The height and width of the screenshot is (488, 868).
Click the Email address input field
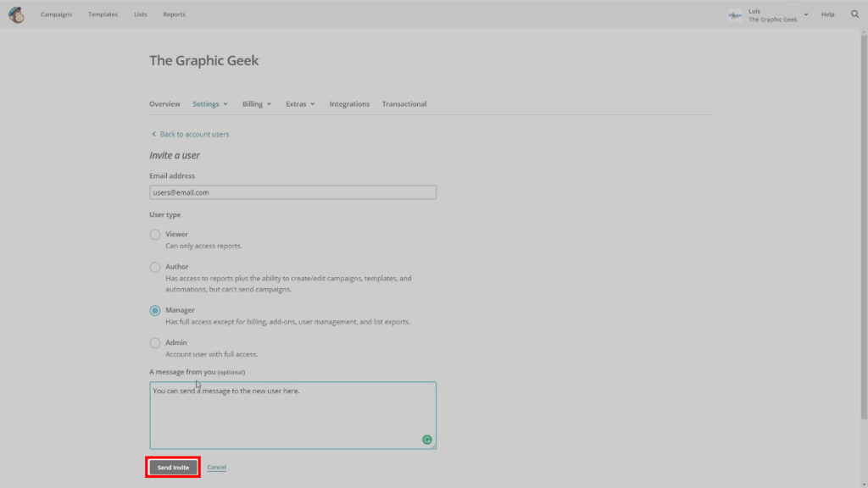[292, 192]
